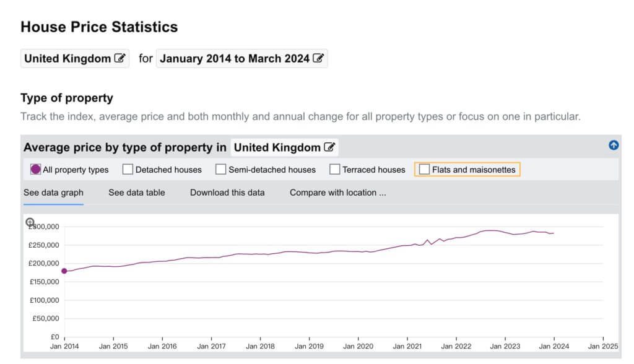Viewport: 634px width, 364px height.
Task: Enable Detached houses checkbox
Action: pos(128,169)
